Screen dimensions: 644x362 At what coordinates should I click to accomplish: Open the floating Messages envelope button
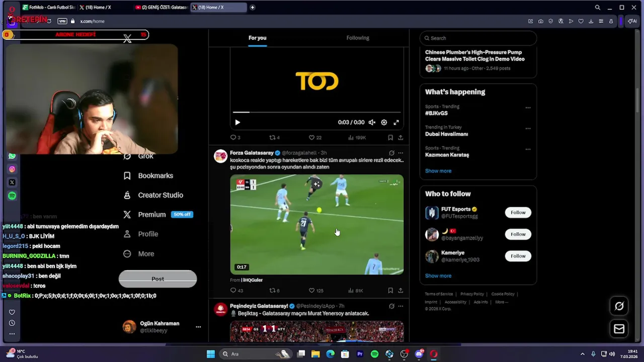pyautogui.click(x=619, y=329)
